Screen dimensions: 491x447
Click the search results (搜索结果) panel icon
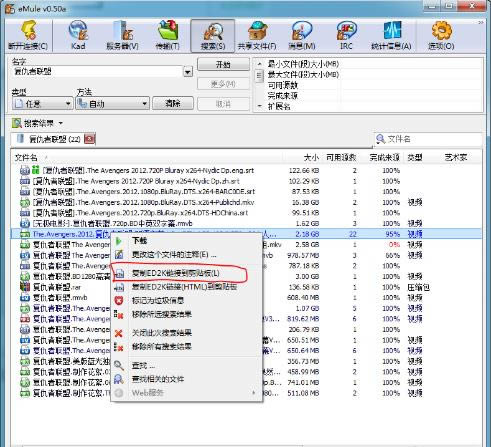coord(17,123)
